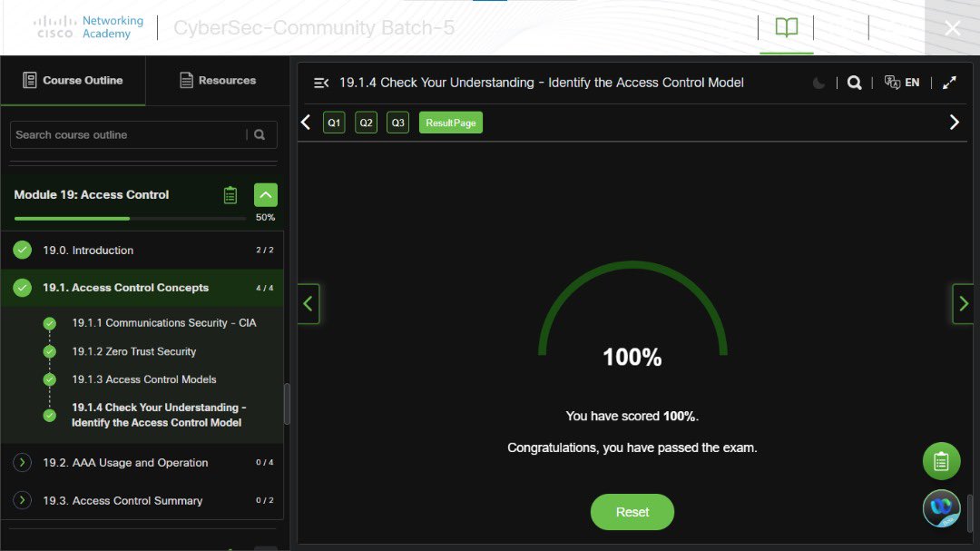980x551 pixels.
Task: Go to next page with green right arrow
Action: click(x=963, y=304)
